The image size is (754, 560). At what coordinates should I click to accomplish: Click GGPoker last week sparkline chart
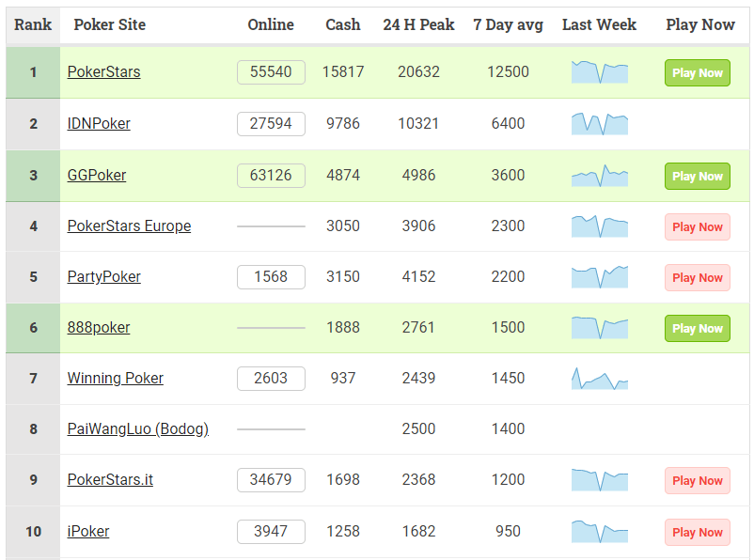coord(599,176)
